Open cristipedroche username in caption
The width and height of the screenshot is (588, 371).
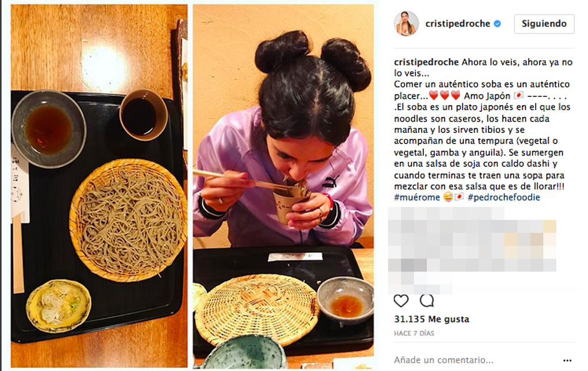(x=426, y=62)
